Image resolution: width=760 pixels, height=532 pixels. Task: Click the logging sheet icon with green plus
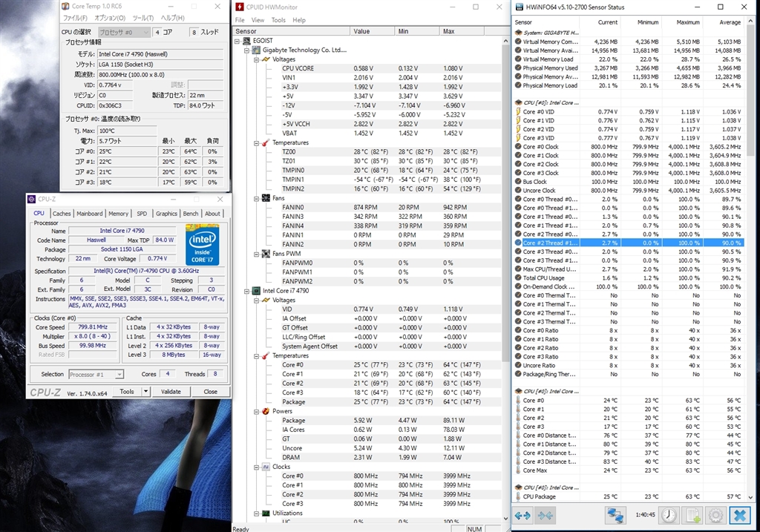pyautogui.click(x=692, y=515)
